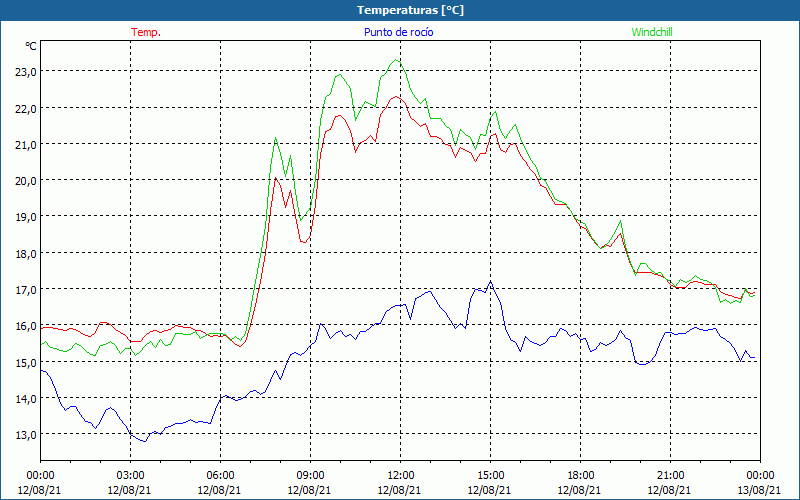Screen dimensions: 800x500
Task: Click the 16,0 y-axis value
Action: pyautogui.click(x=26, y=326)
